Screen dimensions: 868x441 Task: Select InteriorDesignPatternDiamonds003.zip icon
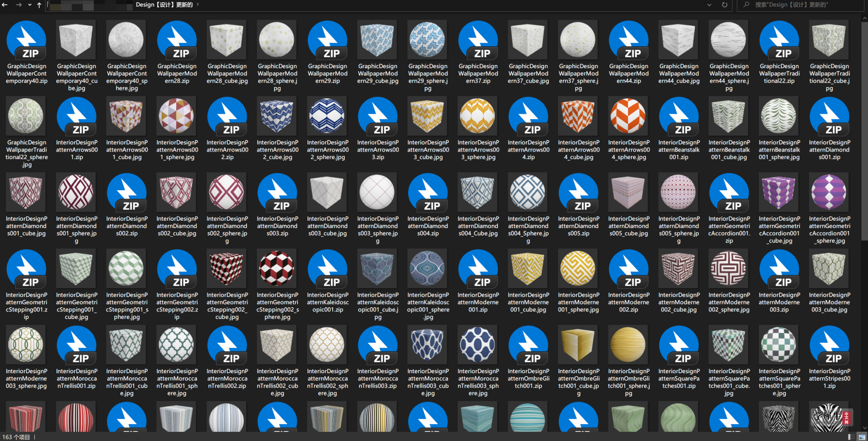[277, 192]
